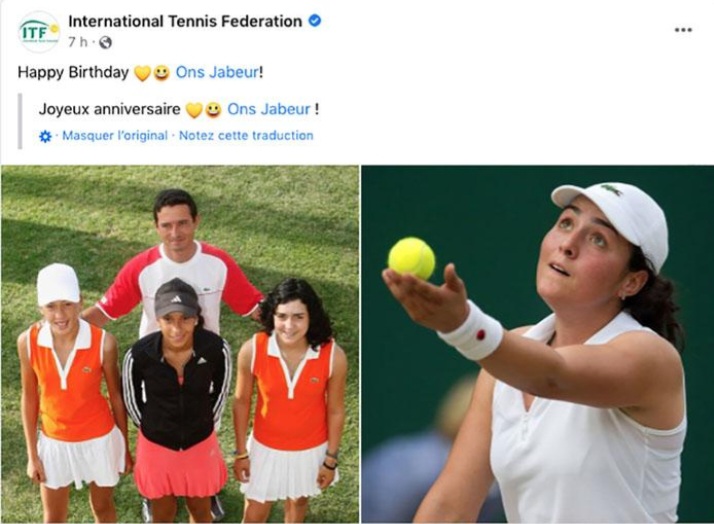Click the yellow heart emoji in the original post
Viewport: 714px width, 524px height.
coord(143,73)
